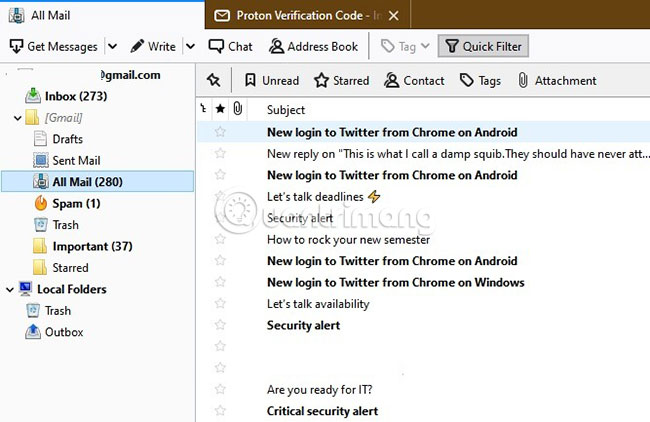
Task: Star the "Are you ready for IT?" email
Action: click(220, 389)
